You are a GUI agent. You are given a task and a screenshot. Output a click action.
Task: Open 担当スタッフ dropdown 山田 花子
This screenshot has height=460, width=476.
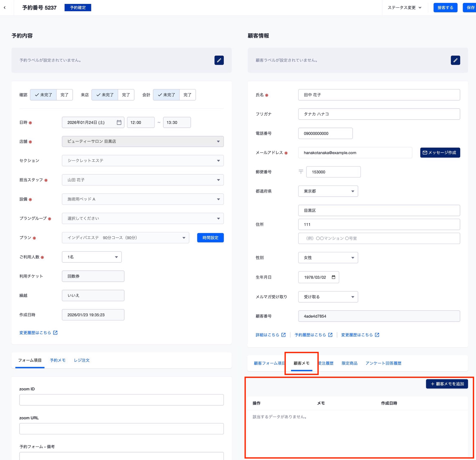tap(143, 180)
